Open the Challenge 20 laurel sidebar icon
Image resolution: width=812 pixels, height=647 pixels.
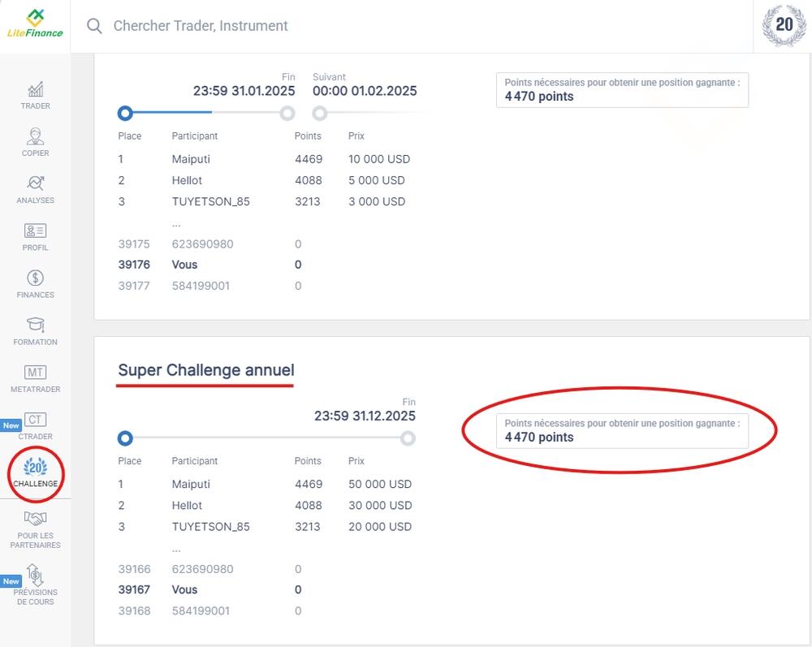click(35, 468)
